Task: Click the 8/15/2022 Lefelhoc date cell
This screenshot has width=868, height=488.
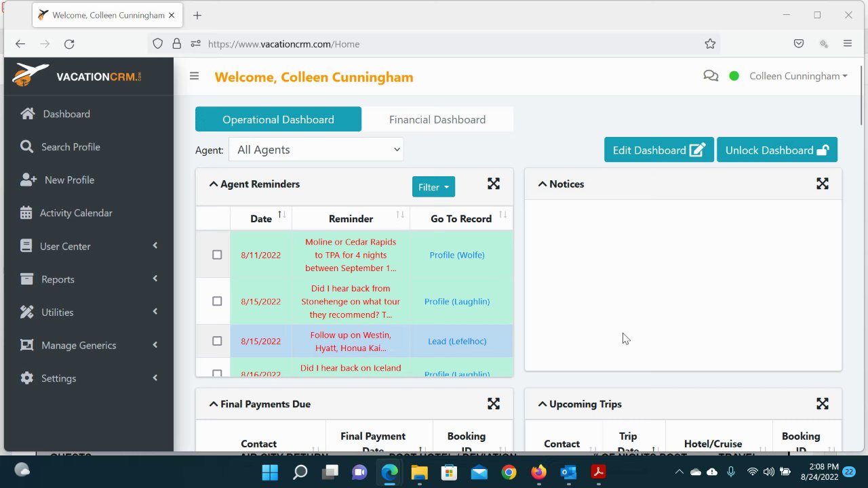Action: [x=261, y=341]
